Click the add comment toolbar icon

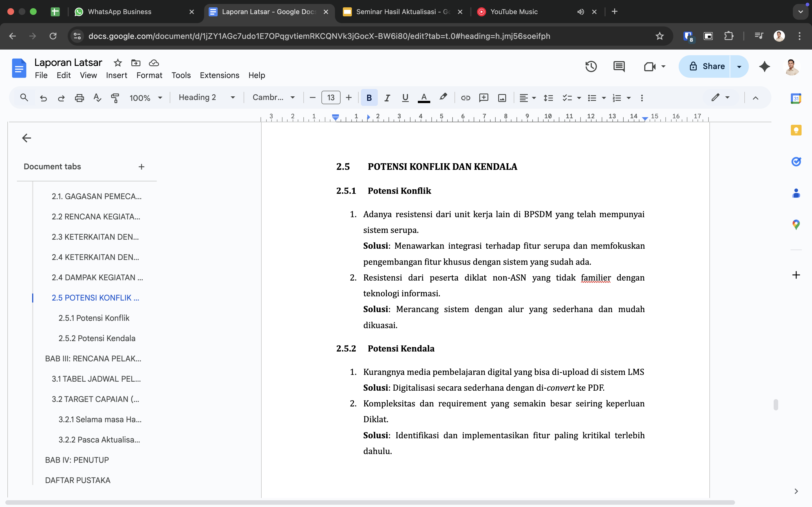[484, 97]
